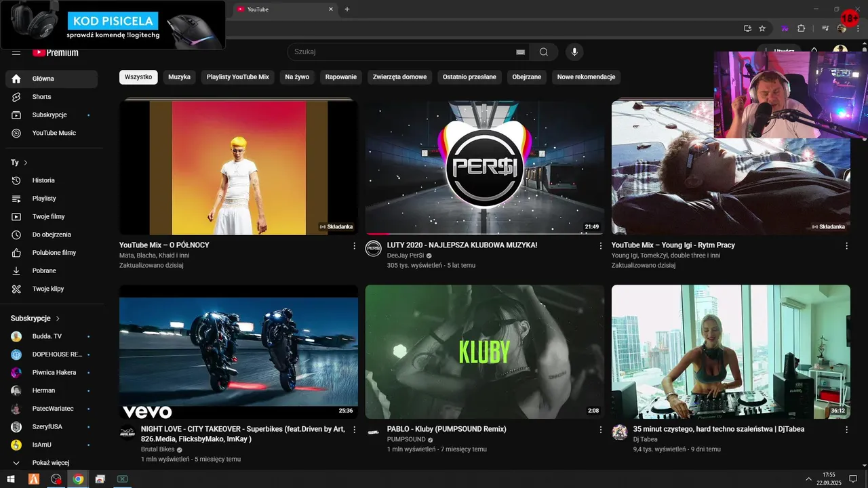Select Zwierzęta domowe chip
The width and height of the screenshot is (868, 488).
pos(400,77)
